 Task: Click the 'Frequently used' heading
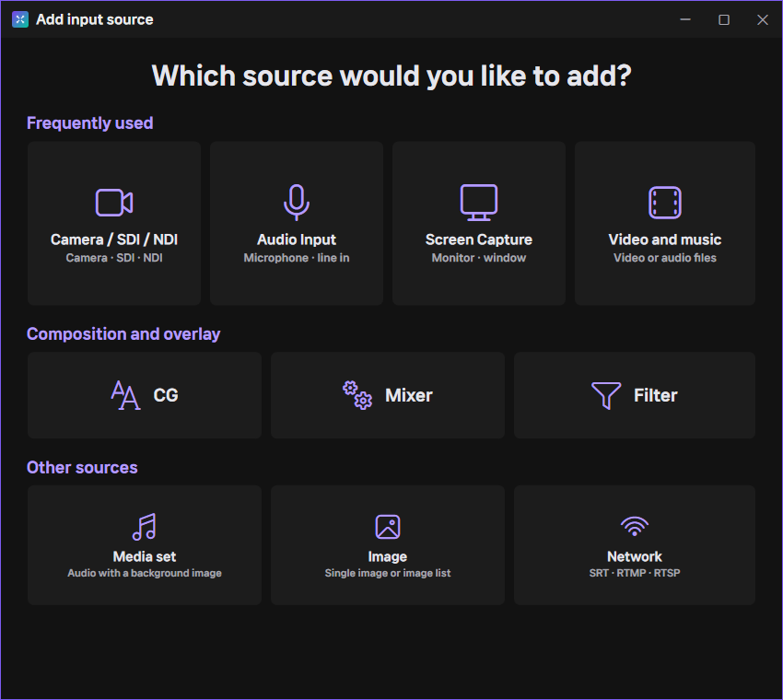tap(90, 122)
